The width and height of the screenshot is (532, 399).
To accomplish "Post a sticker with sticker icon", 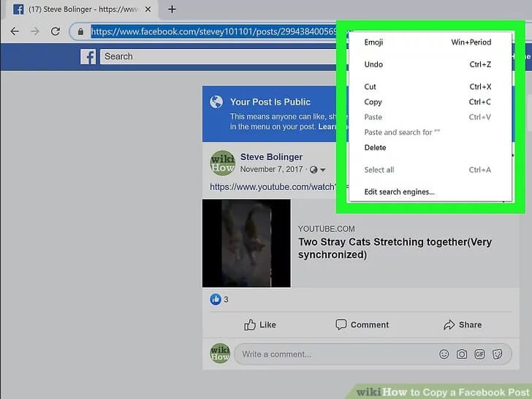I will [497, 354].
